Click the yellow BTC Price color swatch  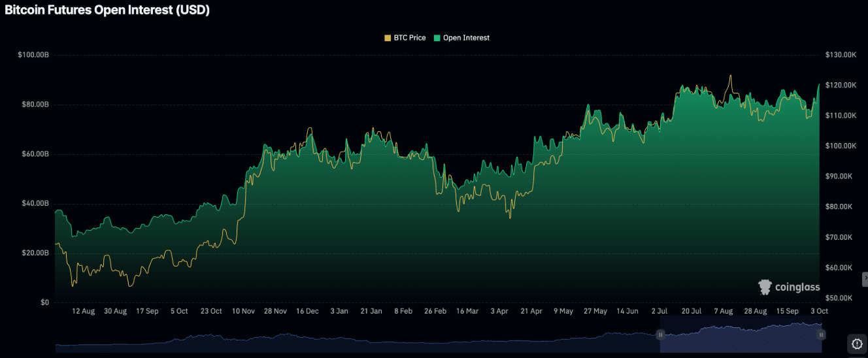pyautogui.click(x=388, y=38)
